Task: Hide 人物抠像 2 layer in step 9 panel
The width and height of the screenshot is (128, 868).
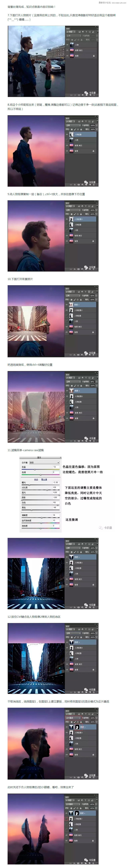Action: 67,219
